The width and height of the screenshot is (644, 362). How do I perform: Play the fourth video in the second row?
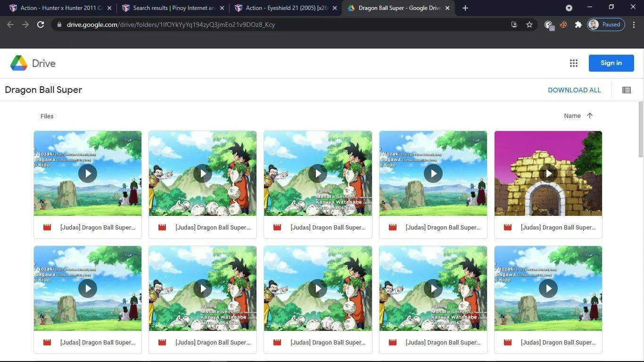click(433, 288)
